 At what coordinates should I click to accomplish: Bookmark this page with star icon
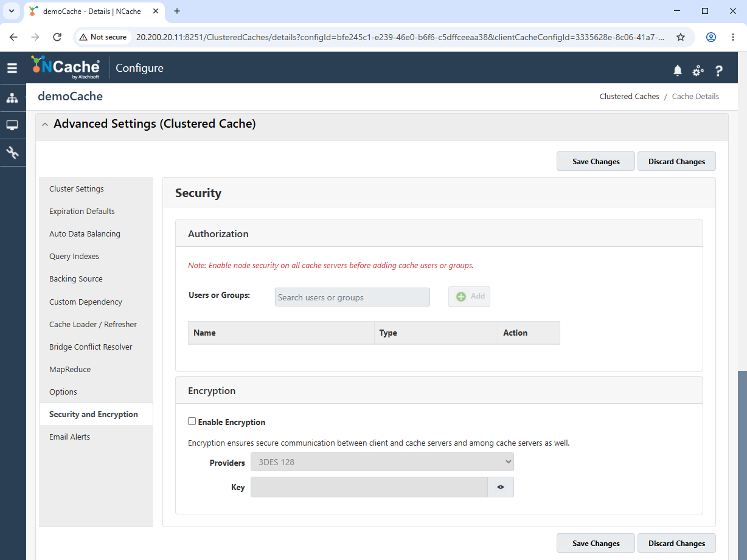681,37
